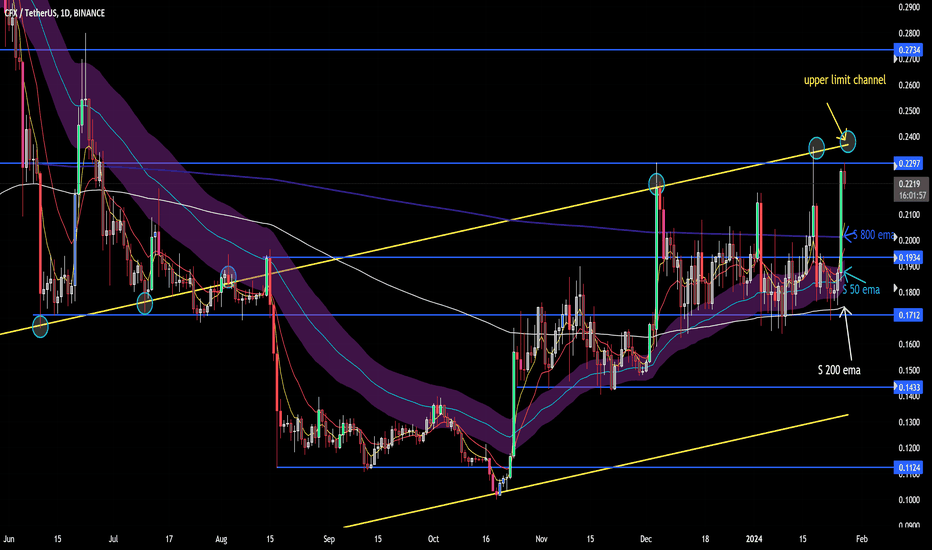
Task: Select the 0.1124 price level label
Action: [909, 467]
